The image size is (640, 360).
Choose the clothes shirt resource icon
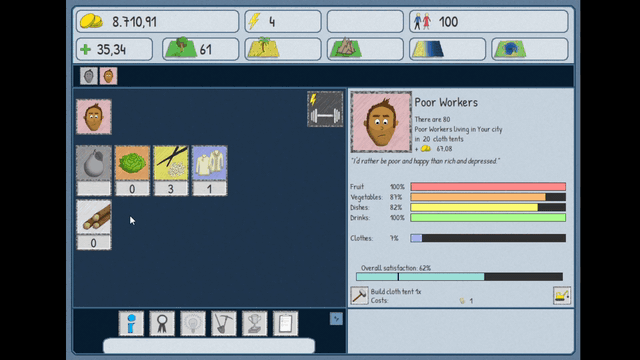coord(209,163)
